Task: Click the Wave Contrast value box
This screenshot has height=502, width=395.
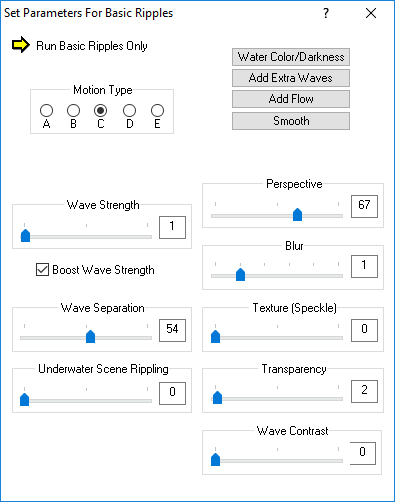Action: 363,453
